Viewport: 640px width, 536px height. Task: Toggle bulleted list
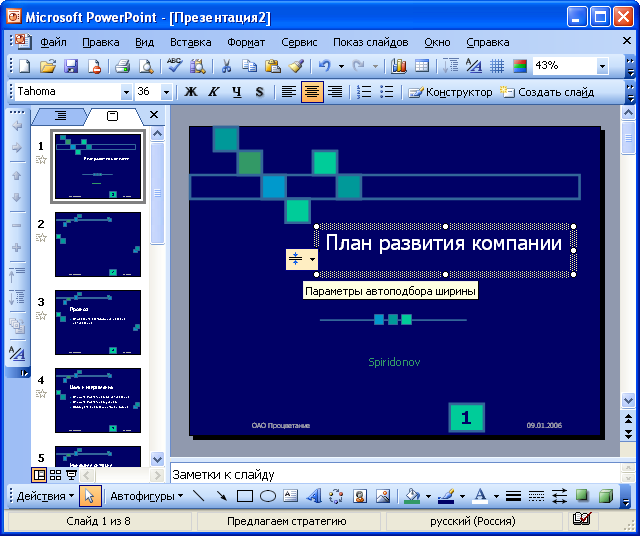387,92
